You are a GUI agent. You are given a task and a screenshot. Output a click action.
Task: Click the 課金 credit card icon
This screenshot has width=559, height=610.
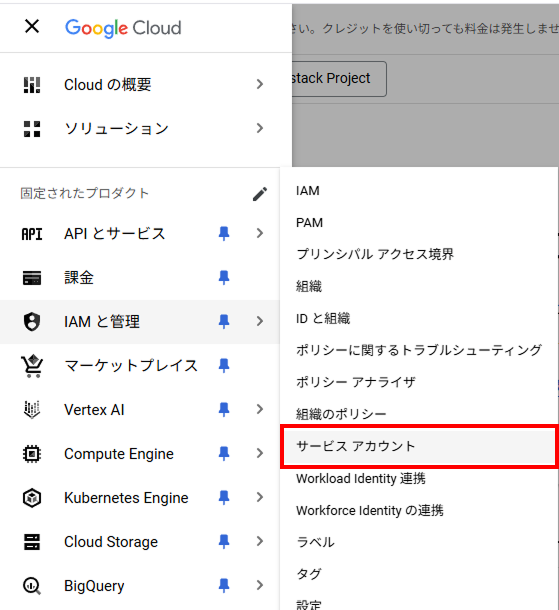(x=32, y=278)
